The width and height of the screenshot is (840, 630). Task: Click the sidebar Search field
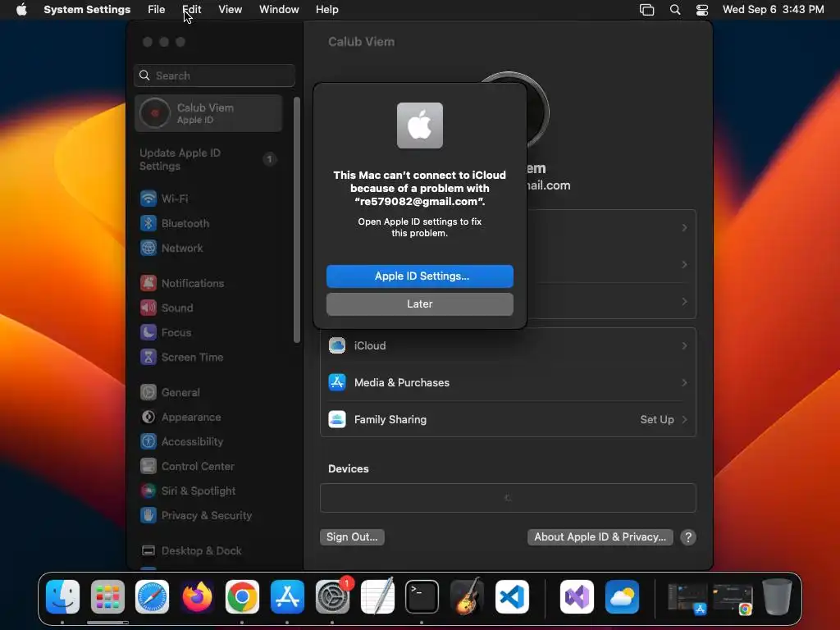[x=214, y=75]
